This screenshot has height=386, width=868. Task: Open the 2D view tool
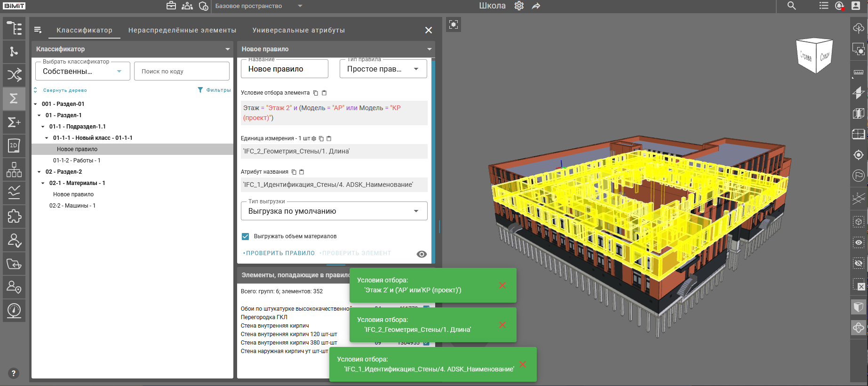[14, 145]
